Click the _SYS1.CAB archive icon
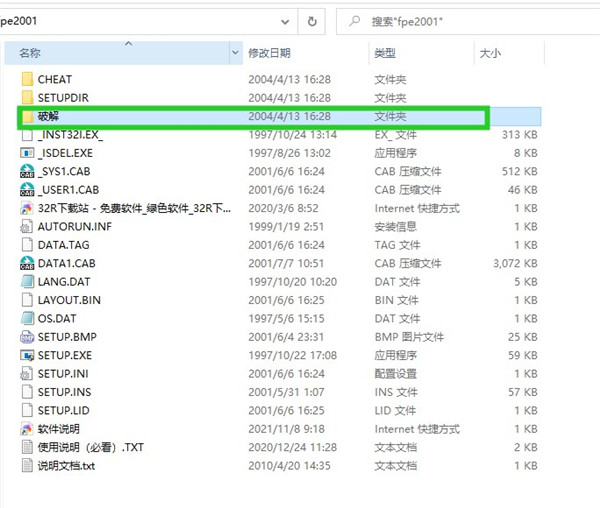This screenshot has width=600, height=508. pyautogui.click(x=27, y=171)
